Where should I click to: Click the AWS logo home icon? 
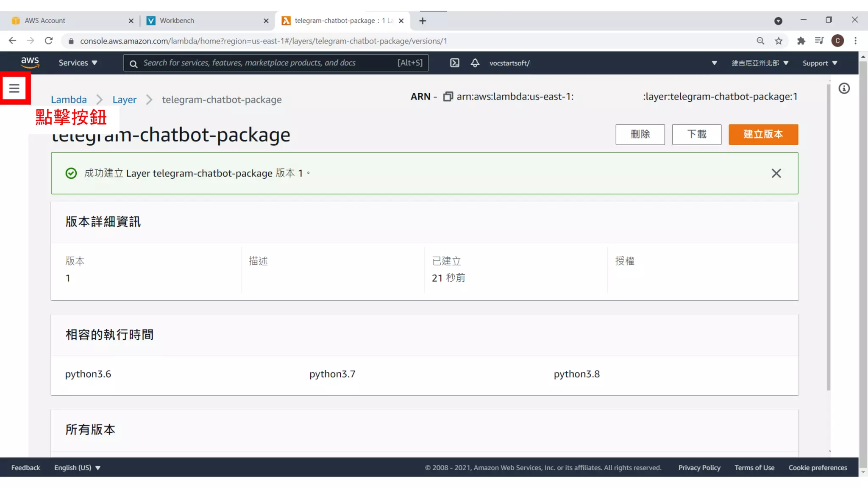[30, 63]
